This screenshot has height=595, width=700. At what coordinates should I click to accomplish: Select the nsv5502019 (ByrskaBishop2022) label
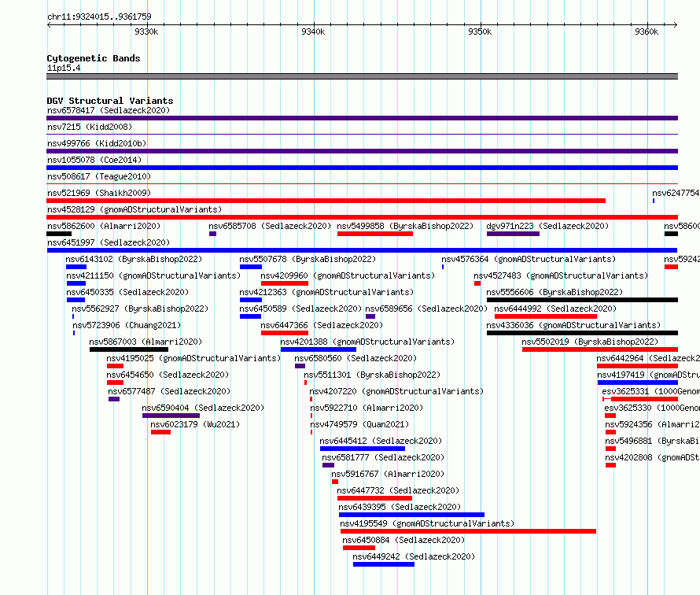tap(590, 342)
